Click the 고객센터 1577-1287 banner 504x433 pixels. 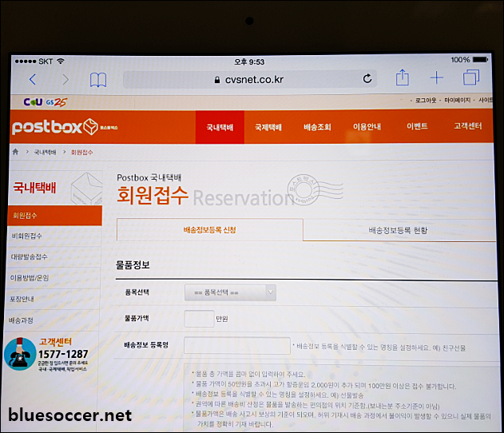coord(46,354)
